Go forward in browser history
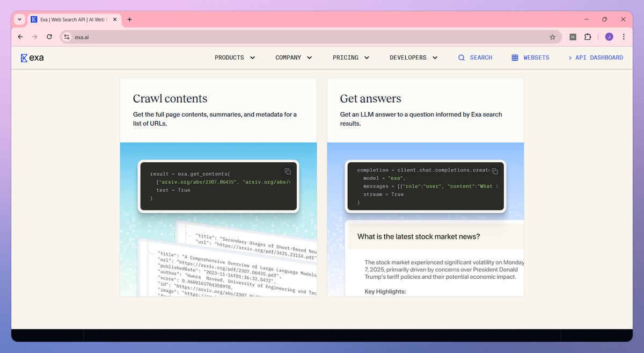644x353 pixels. (35, 37)
